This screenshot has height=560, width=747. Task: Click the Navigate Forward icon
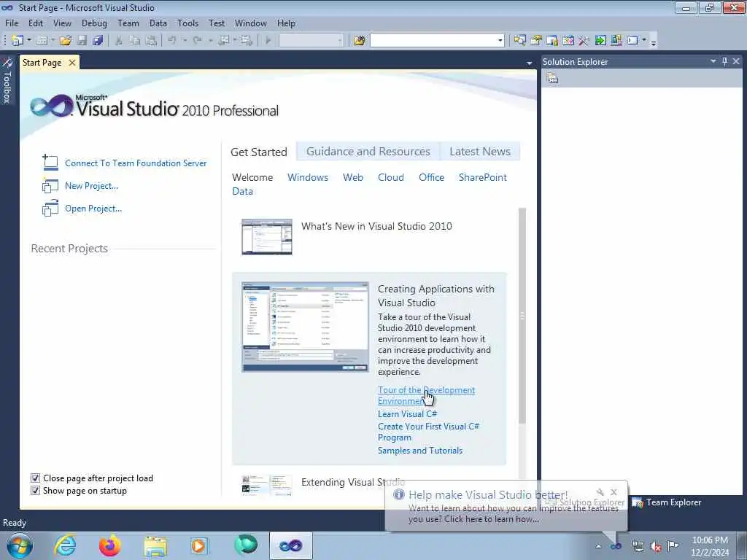point(247,41)
